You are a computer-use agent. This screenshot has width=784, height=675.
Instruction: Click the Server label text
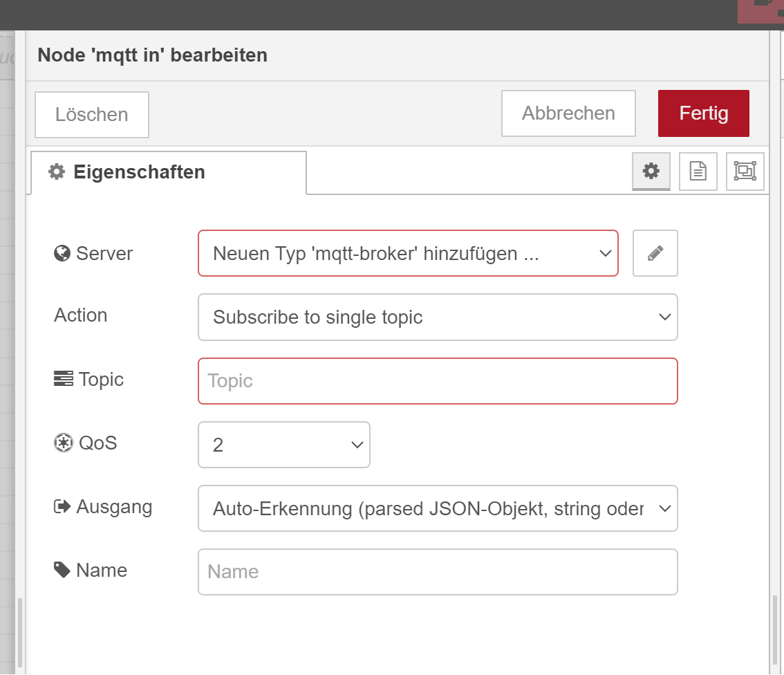click(104, 254)
